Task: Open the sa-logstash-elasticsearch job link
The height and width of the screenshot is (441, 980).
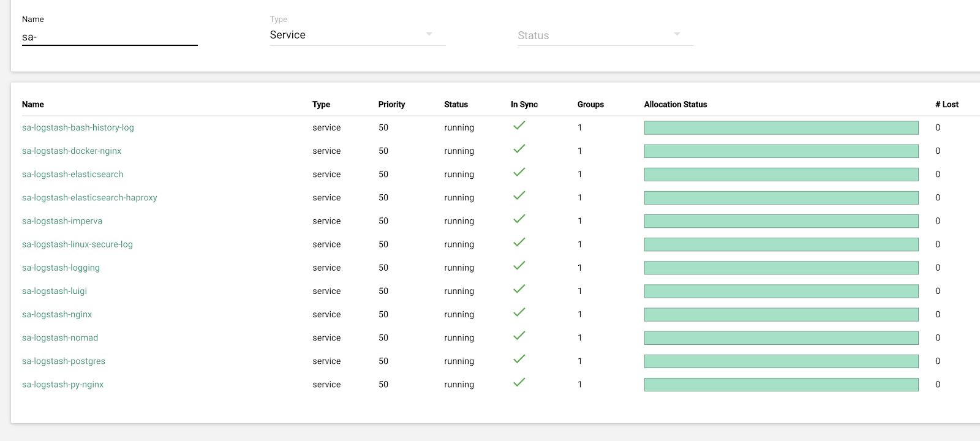Action: click(x=73, y=175)
